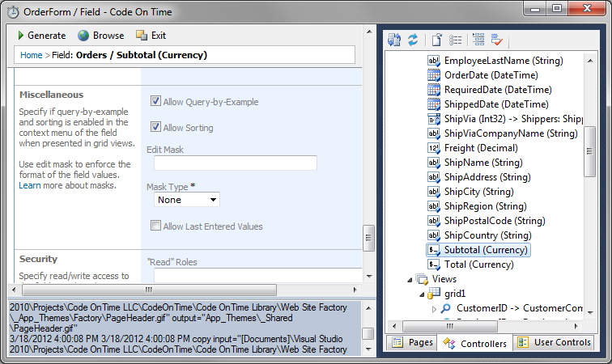This screenshot has width=612, height=364.
Task: Click the form horizontal scroll left arrow
Action: [x=14, y=290]
